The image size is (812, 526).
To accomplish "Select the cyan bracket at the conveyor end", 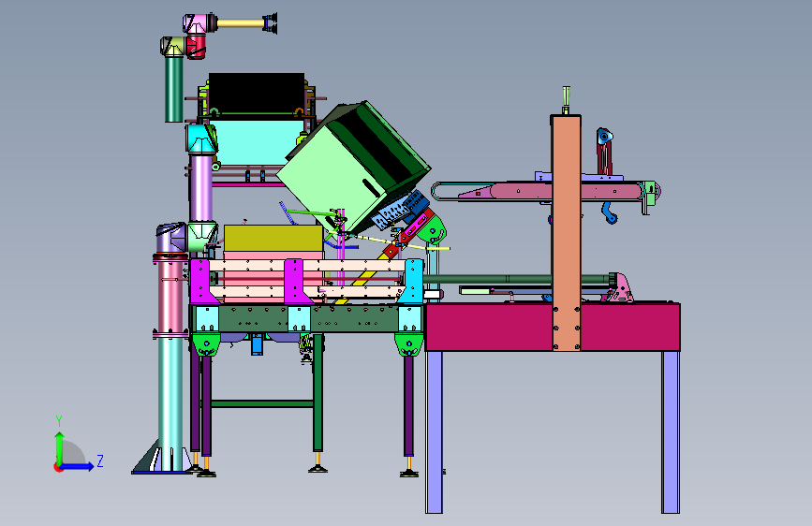I will click(412, 282).
